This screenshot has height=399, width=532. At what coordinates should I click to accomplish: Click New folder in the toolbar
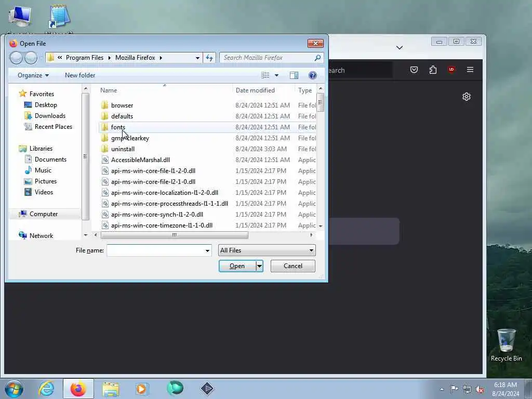tap(80, 75)
